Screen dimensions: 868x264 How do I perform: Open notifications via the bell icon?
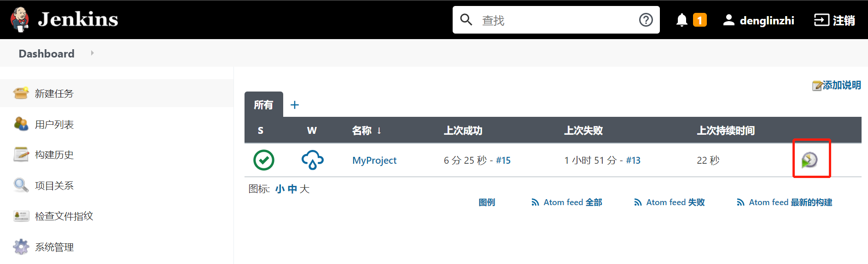[682, 20]
